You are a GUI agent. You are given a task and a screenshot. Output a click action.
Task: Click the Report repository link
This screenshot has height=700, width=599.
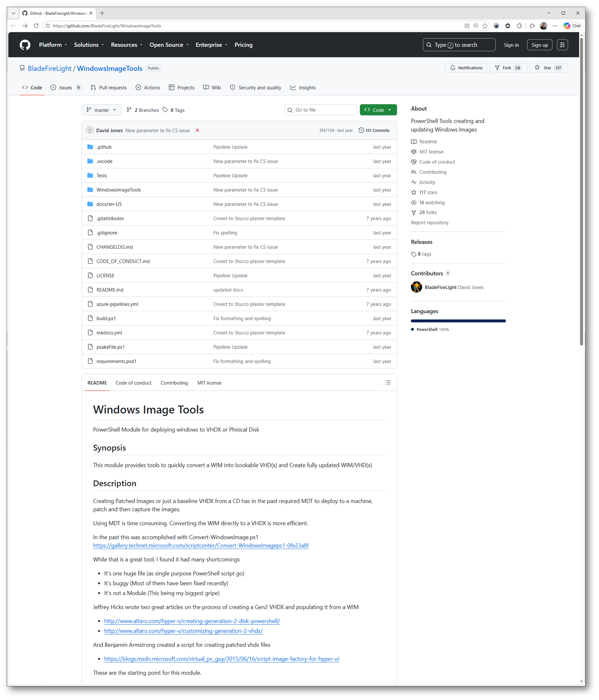point(429,223)
